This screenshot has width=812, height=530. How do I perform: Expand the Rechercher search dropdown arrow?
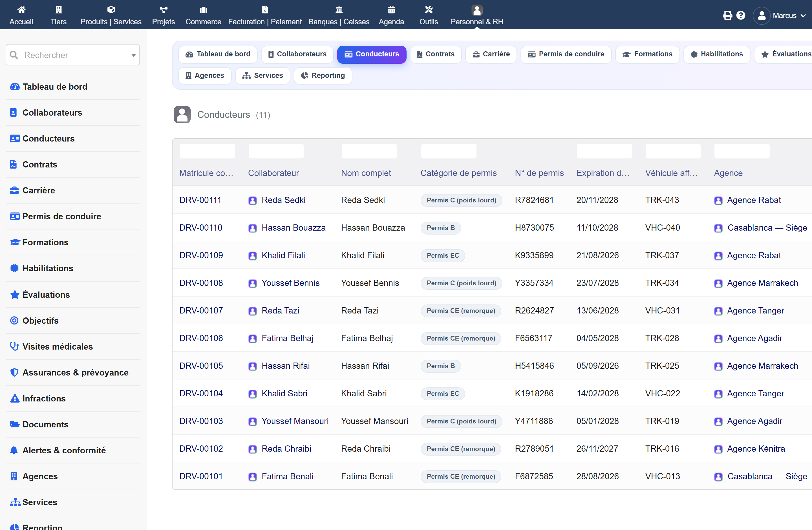pyautogui.click(x=133, y=55)
